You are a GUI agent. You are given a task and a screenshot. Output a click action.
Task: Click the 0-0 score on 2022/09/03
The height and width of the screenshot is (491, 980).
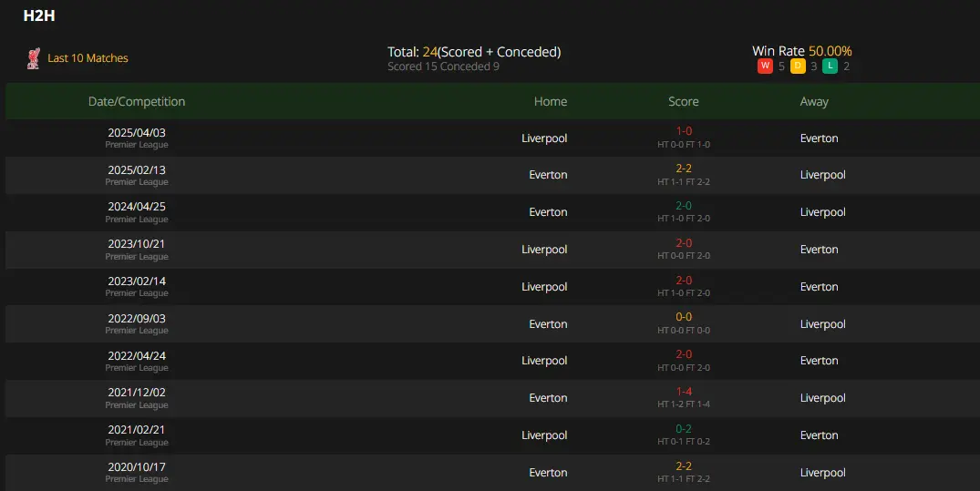coord(684,317)
